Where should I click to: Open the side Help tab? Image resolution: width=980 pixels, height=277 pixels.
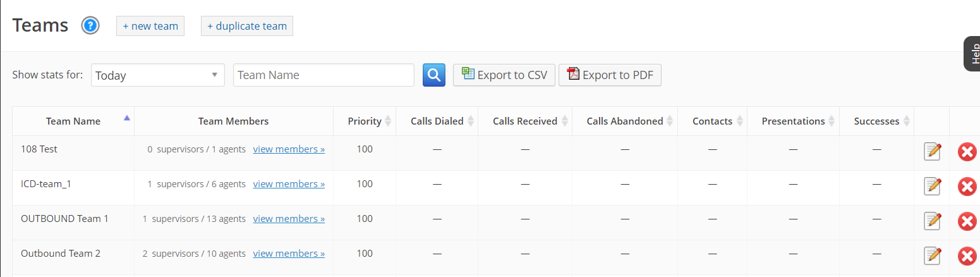click(x=972, y=54)
